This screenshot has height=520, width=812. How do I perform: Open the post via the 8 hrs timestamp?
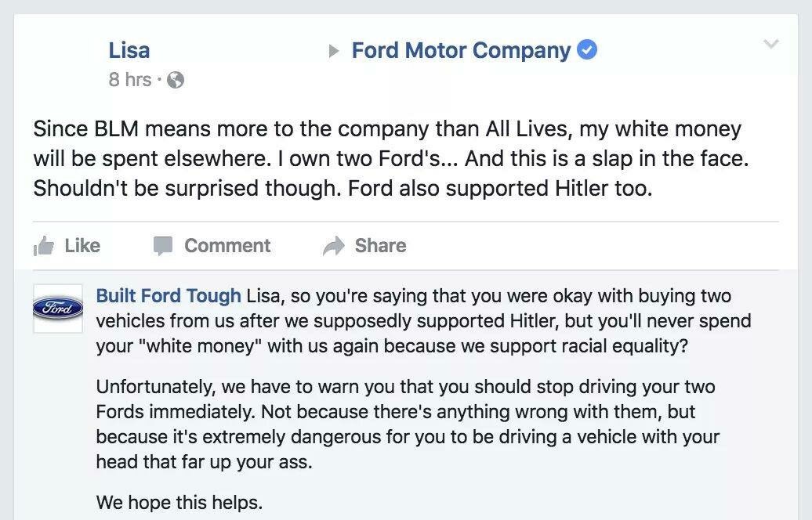point(130,79)
